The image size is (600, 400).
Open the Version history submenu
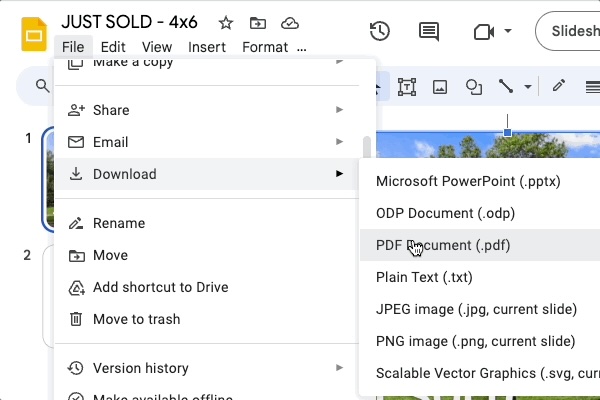pos(207,368)
